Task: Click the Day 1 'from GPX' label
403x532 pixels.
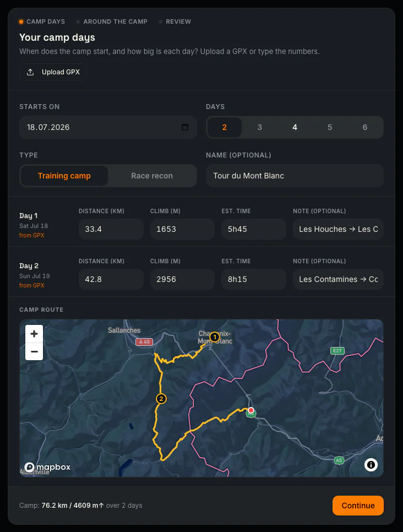Action: pyautogui.click(x=32, y=235)
